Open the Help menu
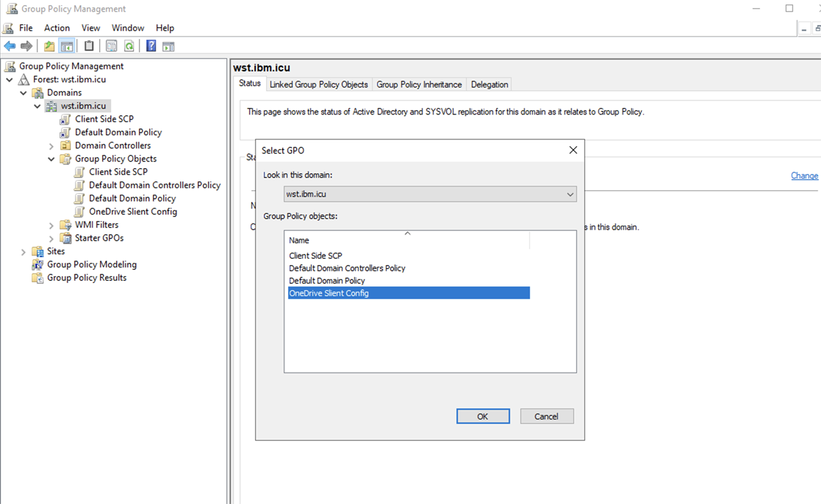This screenshot has height=504, width=821. click(x=165, y=28)
